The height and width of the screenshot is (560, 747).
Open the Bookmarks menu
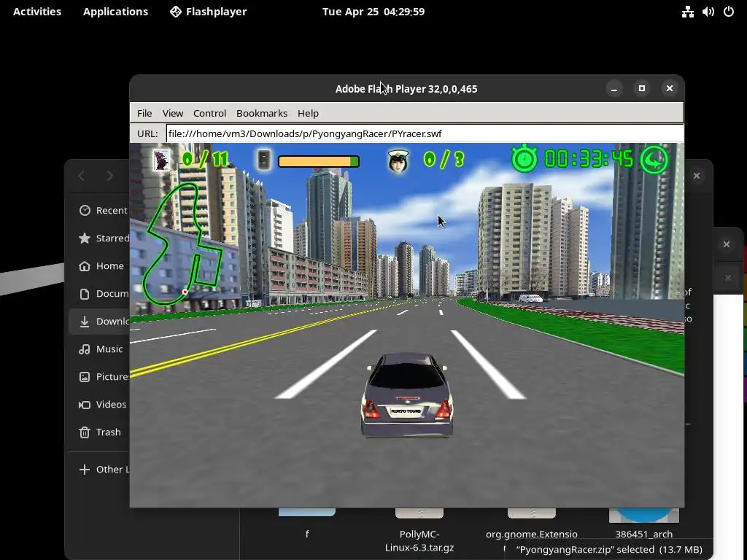(262, 113)
